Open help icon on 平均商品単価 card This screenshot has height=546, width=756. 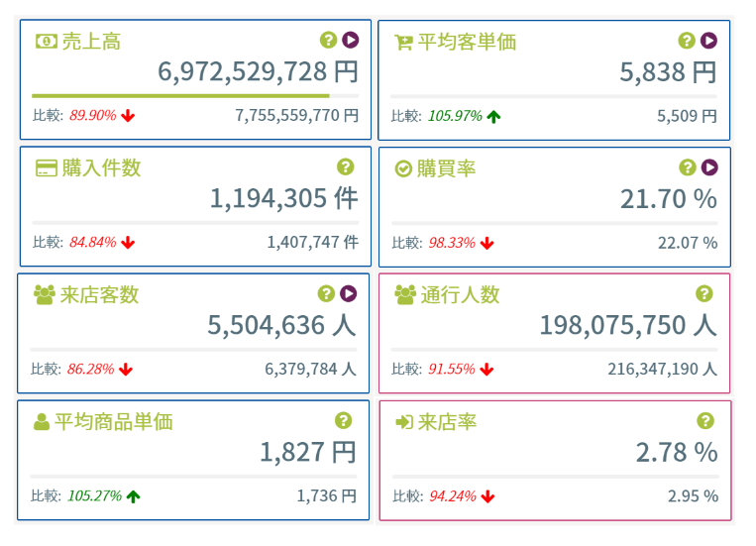343,420
